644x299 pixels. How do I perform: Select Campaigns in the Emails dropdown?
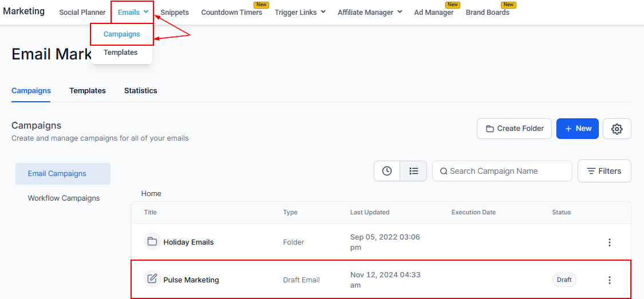click(121, 34)
